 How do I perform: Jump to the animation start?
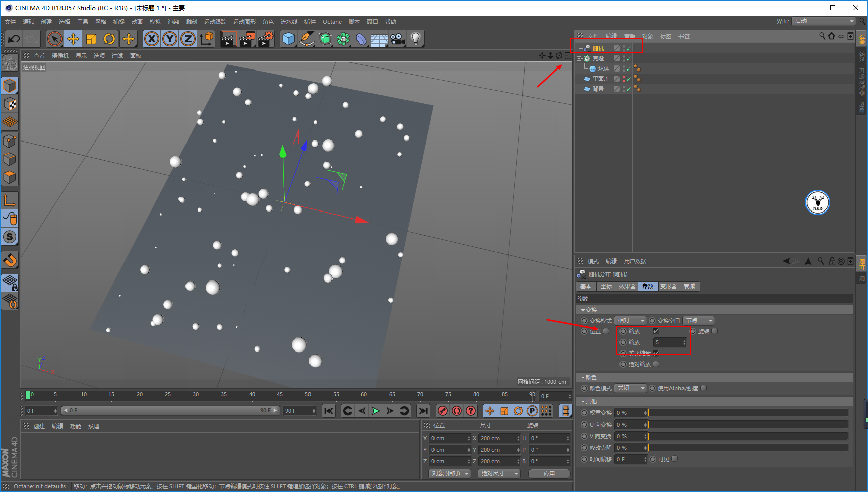tap(329, 411)
